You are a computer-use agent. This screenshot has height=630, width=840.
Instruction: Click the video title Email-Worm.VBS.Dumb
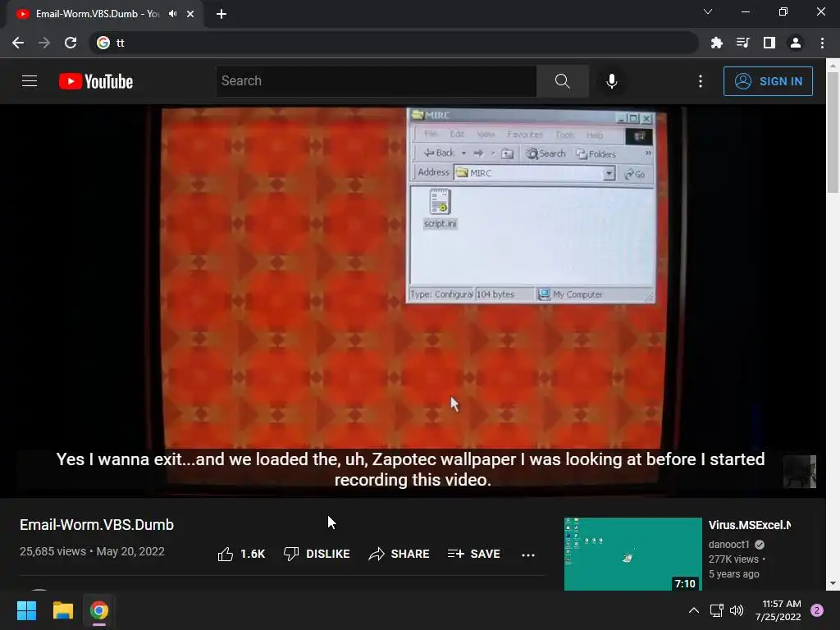tap(97, 525)
